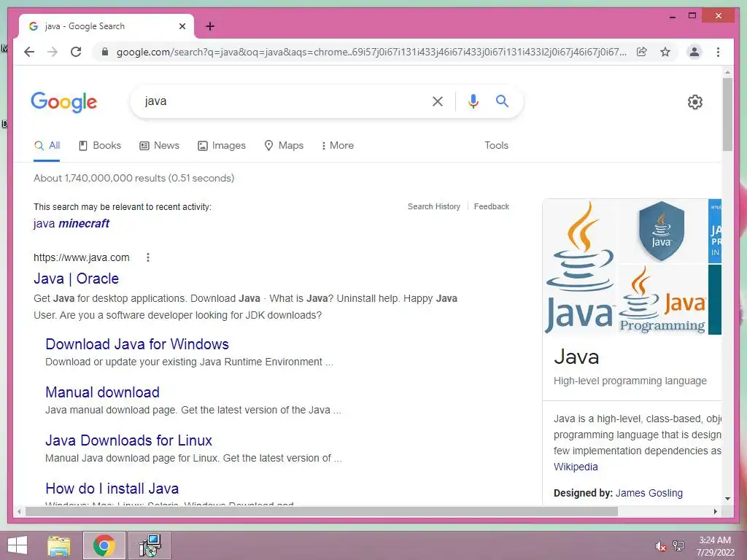This screenshot has width=747, height=560.
Task: Open the Java Programming image
Action: [662, 300]
